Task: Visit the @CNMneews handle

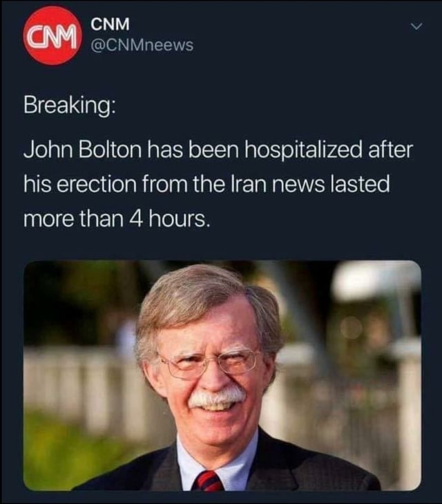Action: 142,45
